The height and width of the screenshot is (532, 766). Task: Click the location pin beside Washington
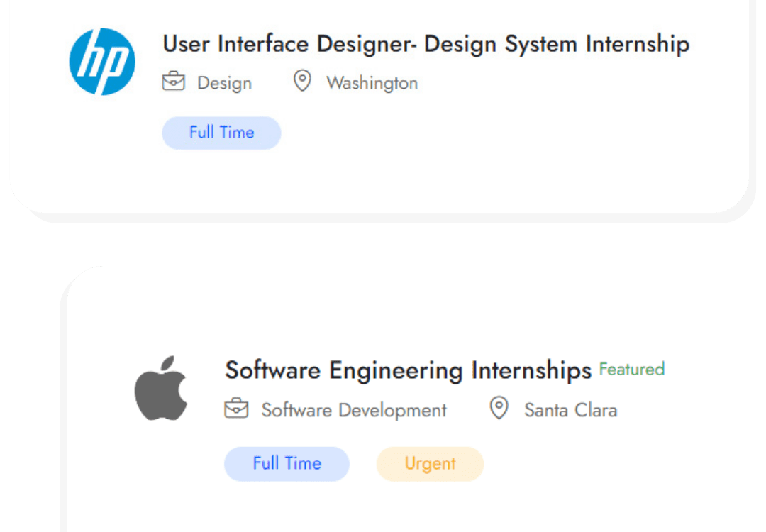(302, 81)
